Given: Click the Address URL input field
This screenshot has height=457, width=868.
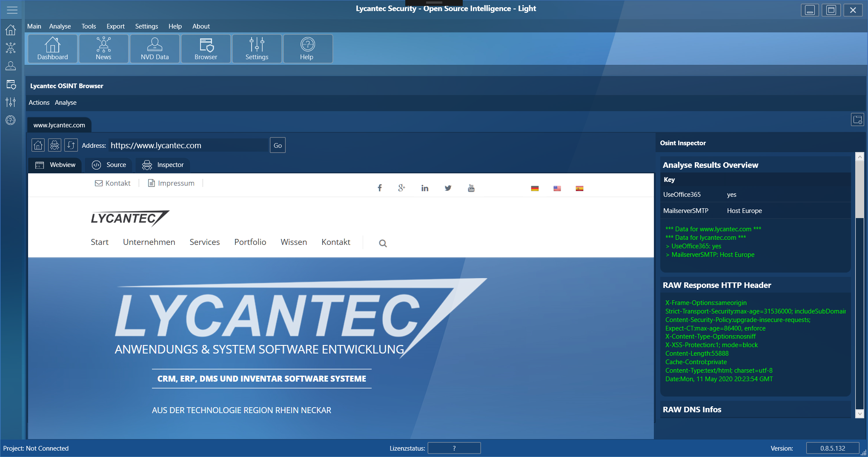Looking at the screenshot, I should (x=187, y=145).
